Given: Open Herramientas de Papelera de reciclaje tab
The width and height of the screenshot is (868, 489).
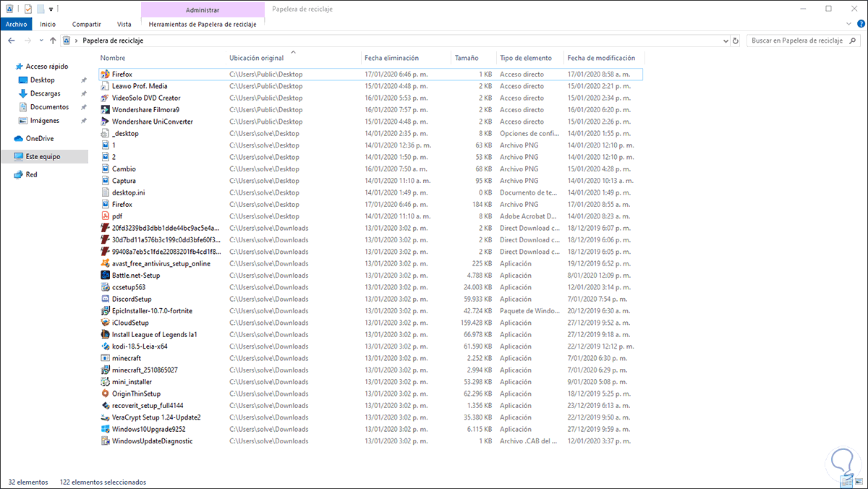Looking at the screenshot, I should click(x=203, y=24).
